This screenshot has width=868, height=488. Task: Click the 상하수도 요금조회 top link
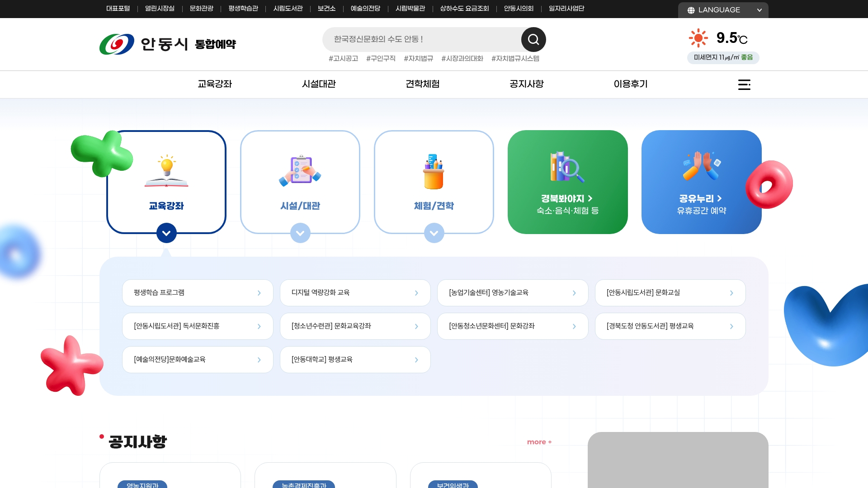464,9
